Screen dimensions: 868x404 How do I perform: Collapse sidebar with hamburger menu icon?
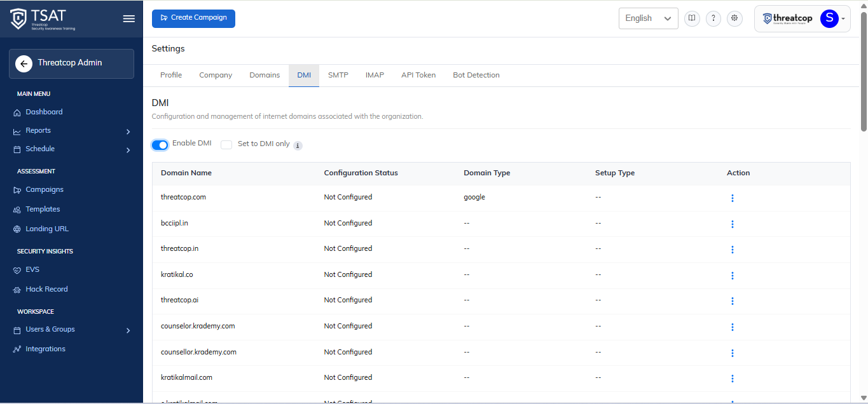[128, 18]
